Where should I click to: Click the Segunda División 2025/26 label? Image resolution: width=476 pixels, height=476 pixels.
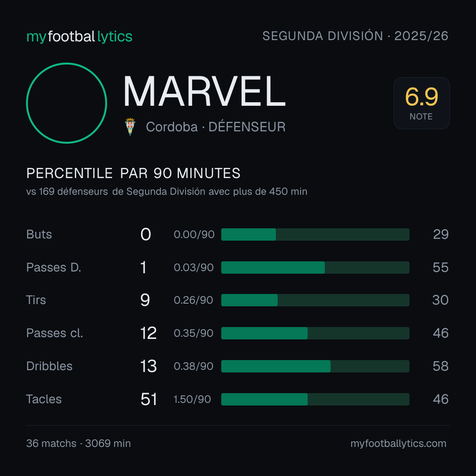tap(355, 36)
